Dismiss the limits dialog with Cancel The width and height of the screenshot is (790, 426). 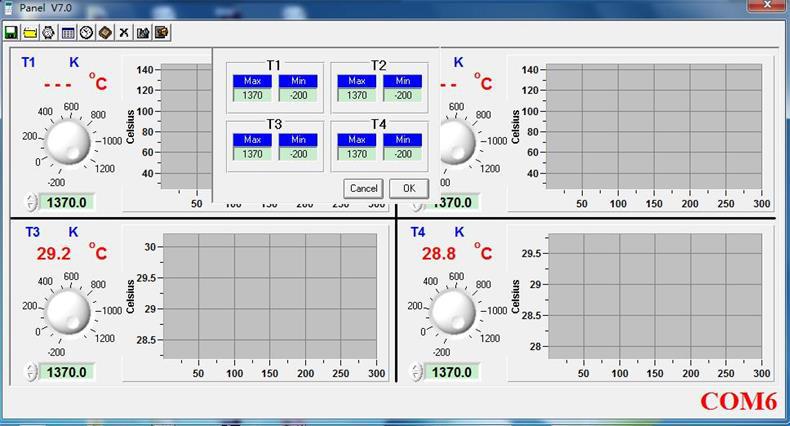click(363, 188)
